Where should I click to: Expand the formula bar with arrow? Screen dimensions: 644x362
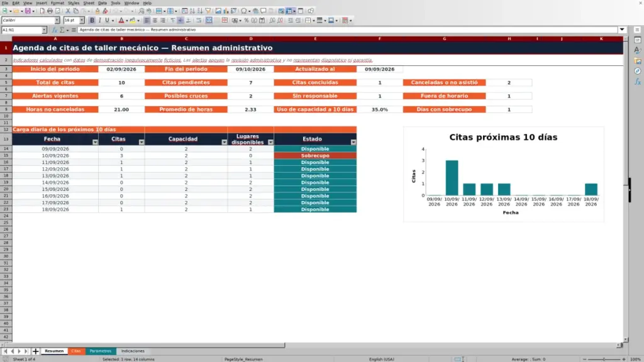coord(622,30)
